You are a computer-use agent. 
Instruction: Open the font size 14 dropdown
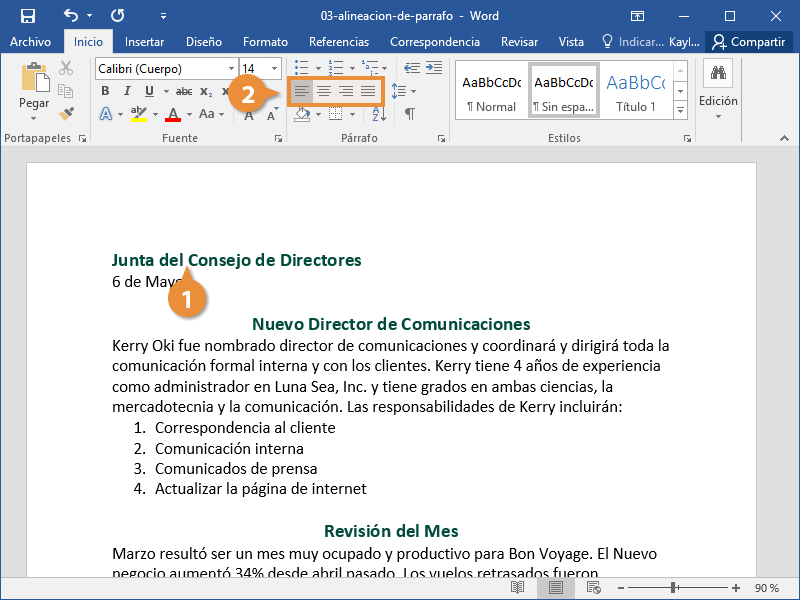tap(274, 69)
